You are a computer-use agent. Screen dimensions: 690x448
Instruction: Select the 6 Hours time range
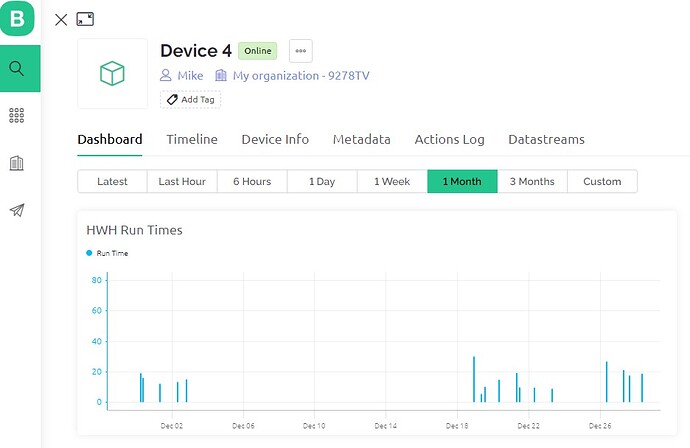(x=252, y=181)
